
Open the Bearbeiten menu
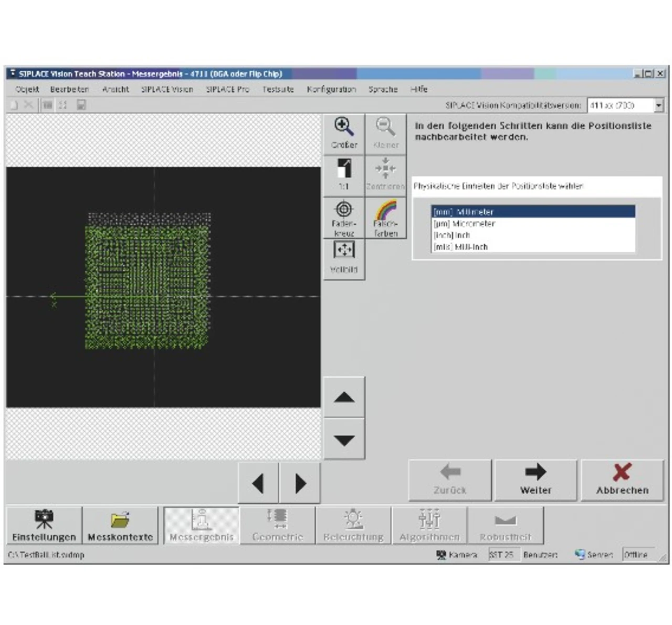point(69,89)
